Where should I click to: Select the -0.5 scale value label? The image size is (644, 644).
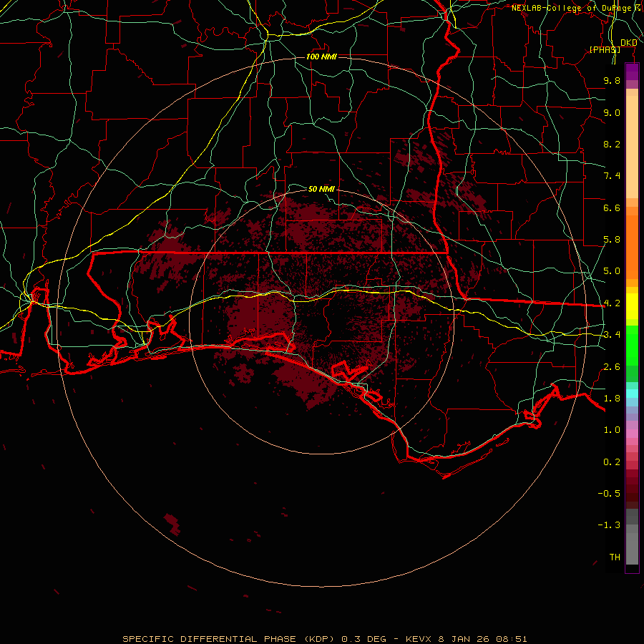609,494
